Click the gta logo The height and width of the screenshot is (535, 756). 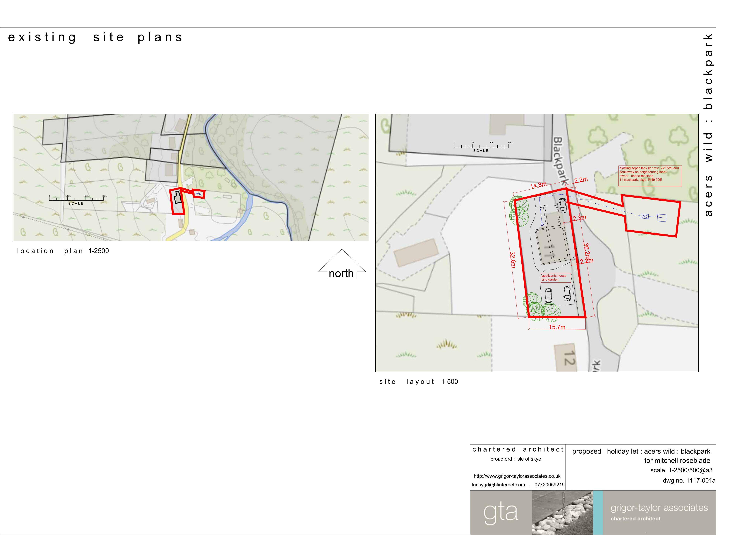(501, 513)
